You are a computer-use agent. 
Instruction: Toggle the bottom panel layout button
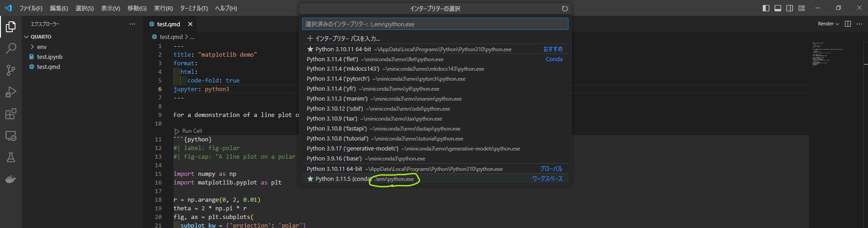pyautogui.click(x=778, y=8)
